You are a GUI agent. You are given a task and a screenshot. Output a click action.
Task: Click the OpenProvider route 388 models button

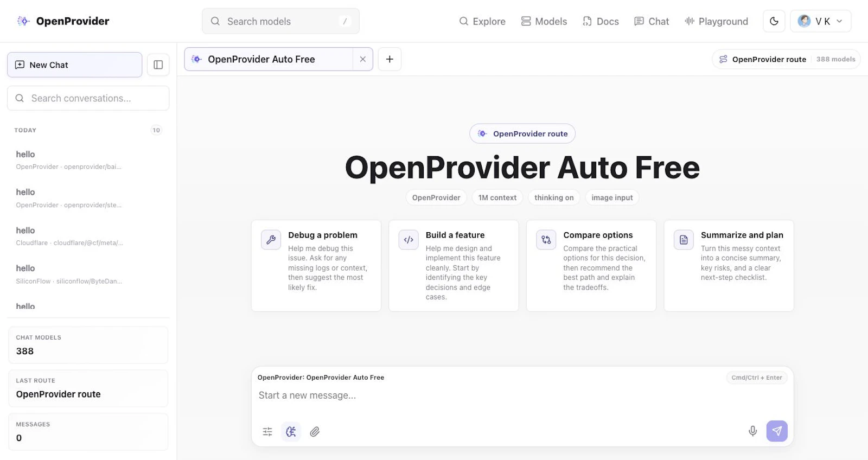click(787, 59)
